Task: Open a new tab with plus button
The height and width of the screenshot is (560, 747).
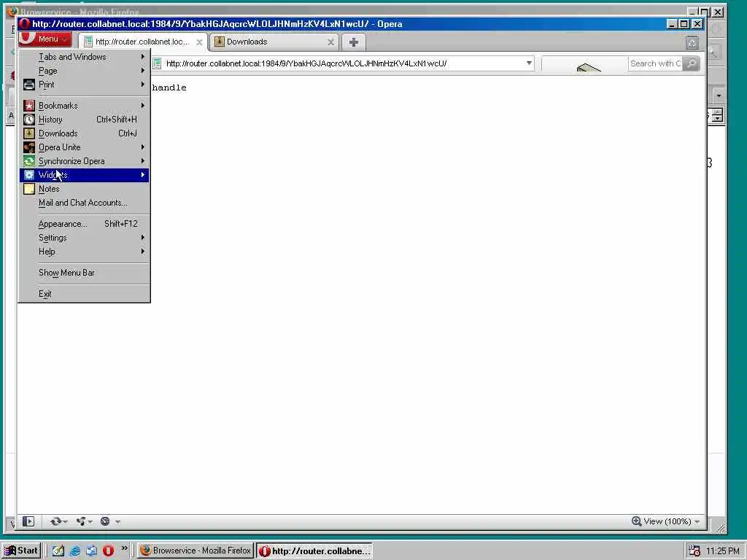Action: tap(354, 42)
